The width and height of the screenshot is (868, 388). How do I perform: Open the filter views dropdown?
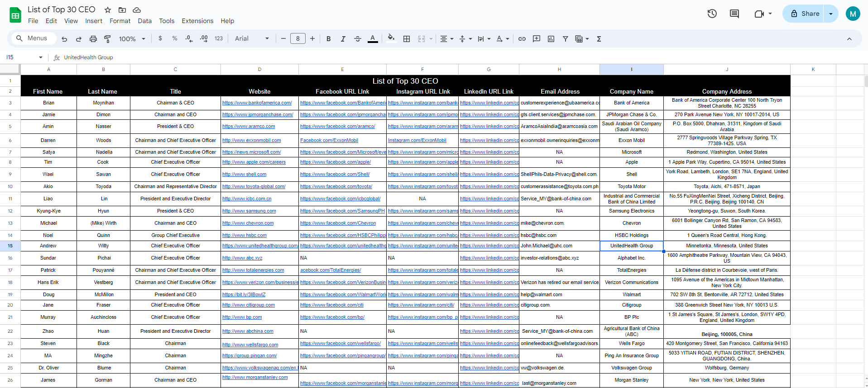click(582, 39)
